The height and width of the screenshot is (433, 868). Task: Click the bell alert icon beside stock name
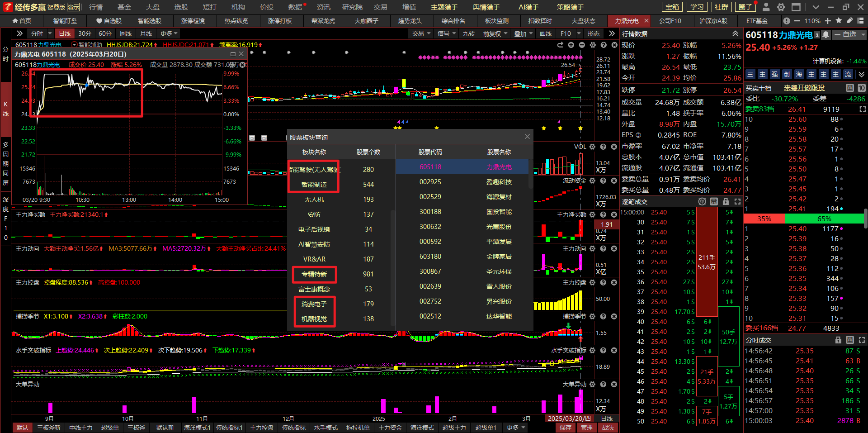click(x=826, y=34)
